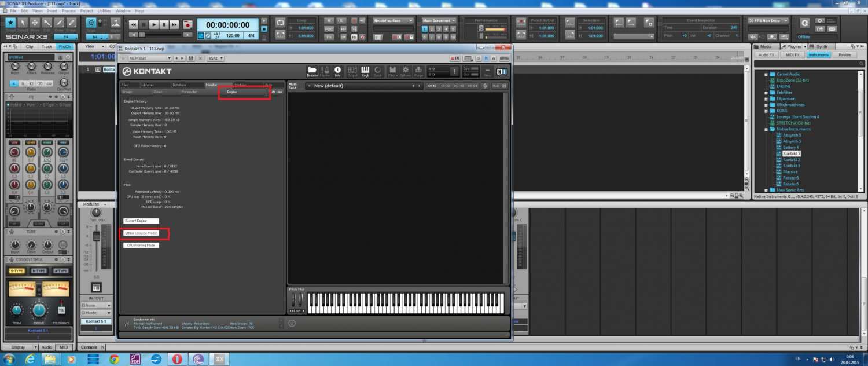This screenshot has width=868, height=366.
Task: Click MIDI FX button in browser
Action: pyautogui.click(x=793, y=55)
